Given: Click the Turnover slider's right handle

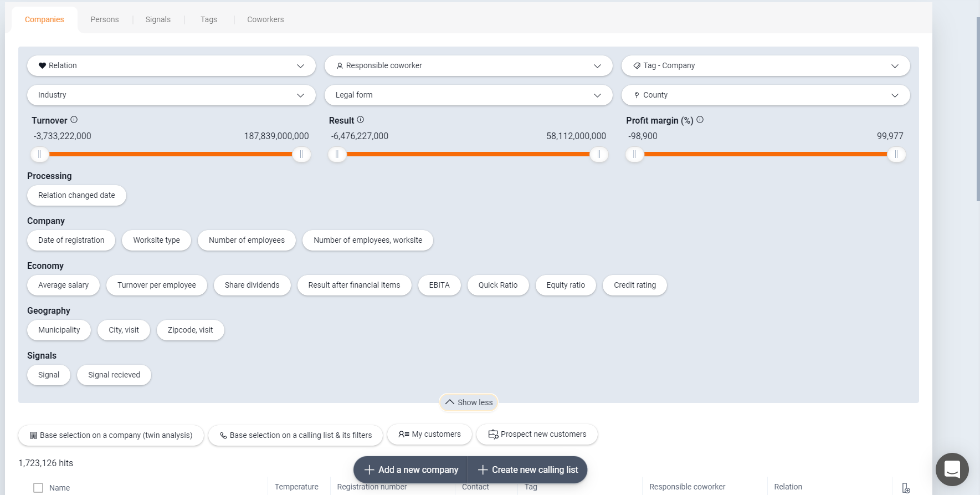Looking at the screenshot, I should click(x=301, y=155).
